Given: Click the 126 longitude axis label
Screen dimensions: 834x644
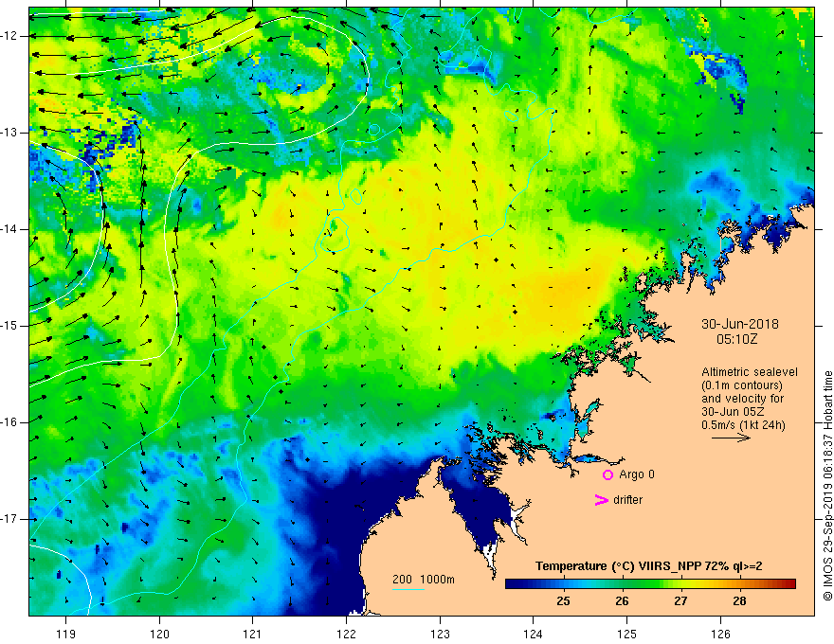Looking at the screenshot, I should 720,634.
